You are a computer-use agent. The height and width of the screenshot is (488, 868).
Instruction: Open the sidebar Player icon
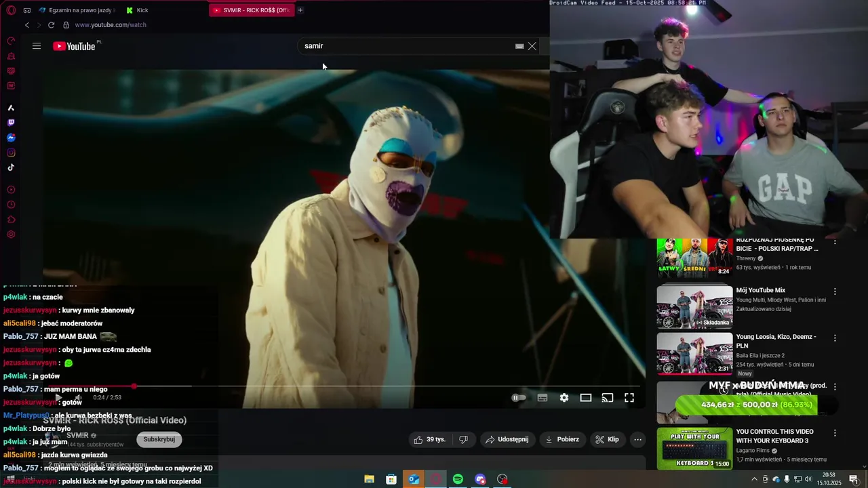pyautogui.click(x=11, y=190)
